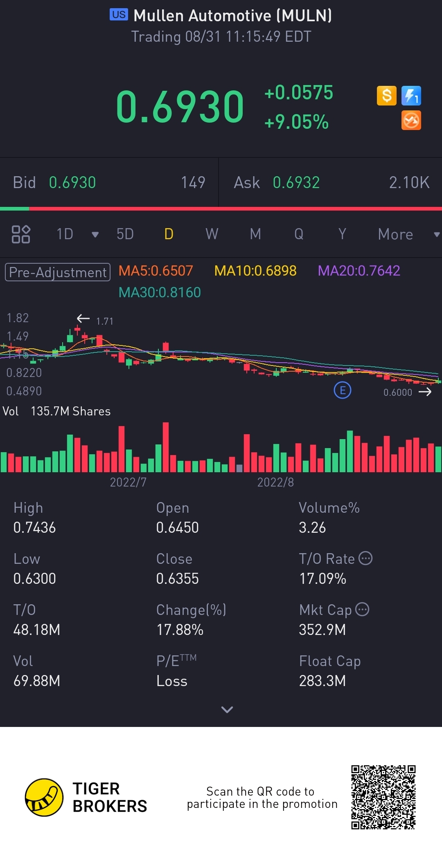Tap the ask size 2.10K
The height and width of the screenshot is (868, 442).
click(x=409, y=182)
